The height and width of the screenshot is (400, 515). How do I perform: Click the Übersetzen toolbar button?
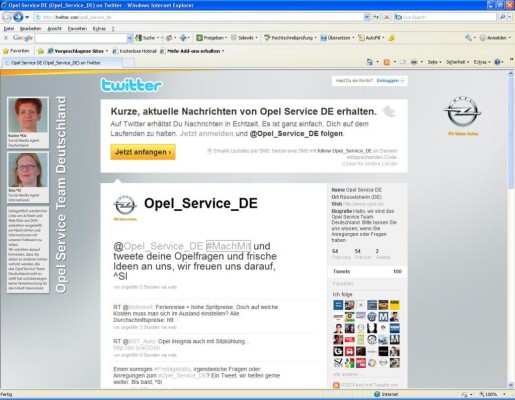tap(337, 38)
